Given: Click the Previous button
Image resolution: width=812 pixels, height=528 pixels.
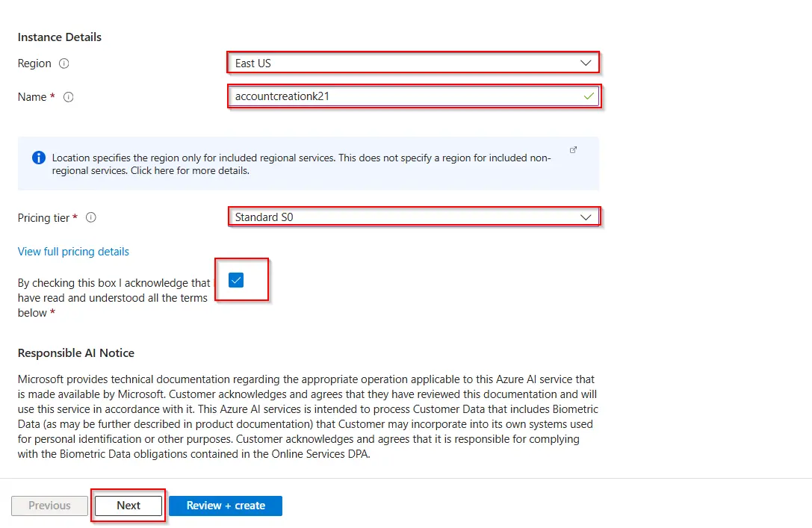Looking at the screenshot, I should coord(49,506).
